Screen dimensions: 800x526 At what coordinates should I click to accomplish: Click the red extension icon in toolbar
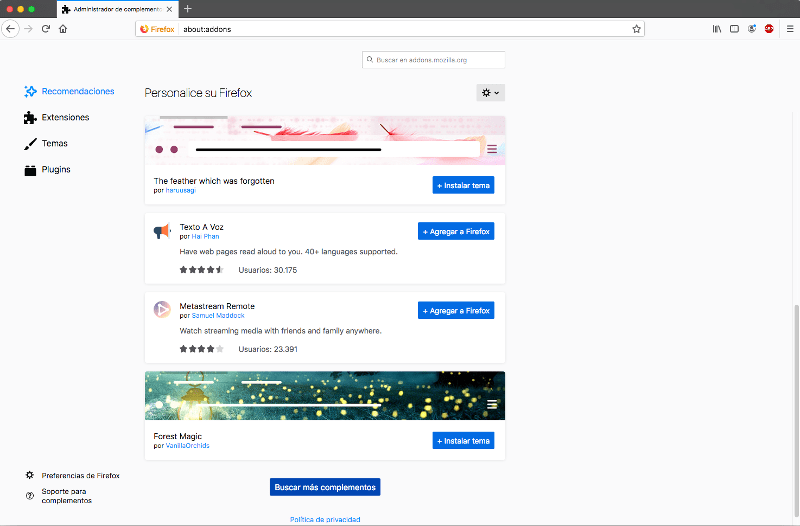[x=769, y=29]
